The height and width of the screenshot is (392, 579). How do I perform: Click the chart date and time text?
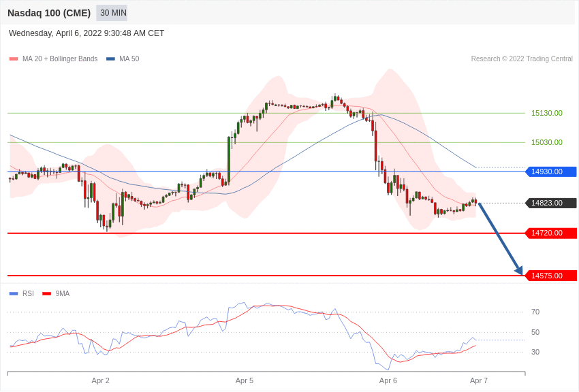(x=87, y=33)
